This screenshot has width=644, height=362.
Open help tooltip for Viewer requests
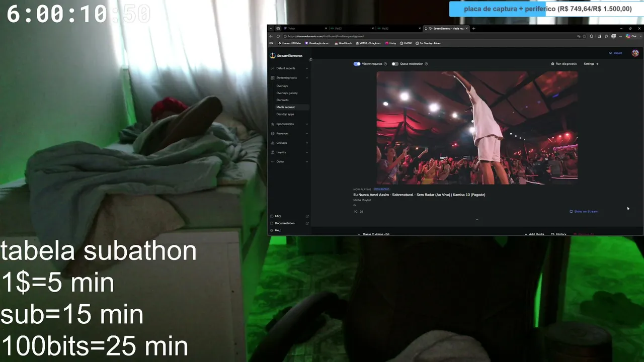[x=385, y=64]
